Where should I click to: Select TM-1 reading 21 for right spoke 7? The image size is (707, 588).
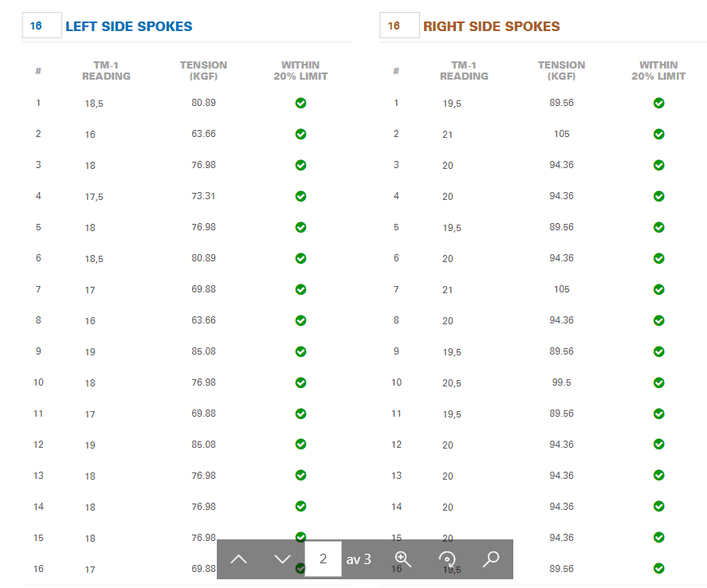tap(447, 290)
